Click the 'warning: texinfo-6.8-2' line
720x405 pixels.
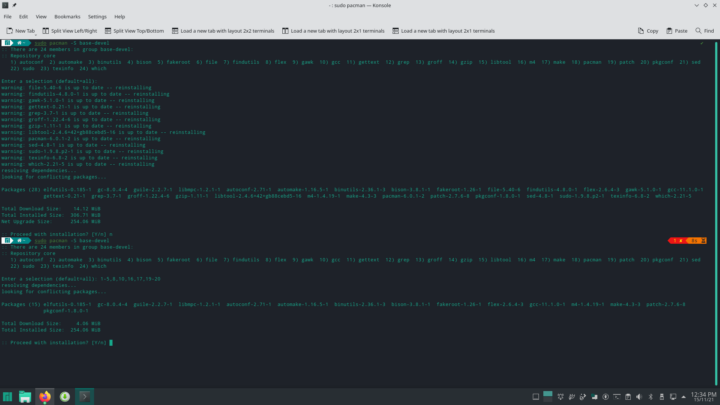[x=79, y=158]
